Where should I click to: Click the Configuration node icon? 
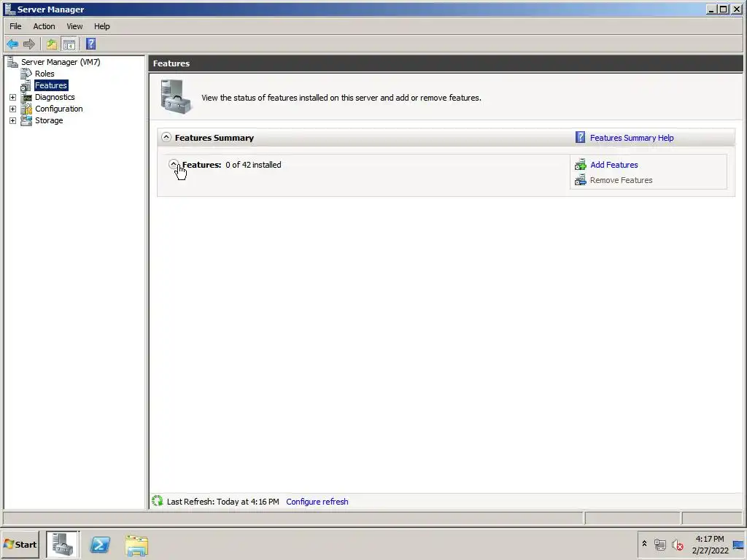[x=26, y=109]
